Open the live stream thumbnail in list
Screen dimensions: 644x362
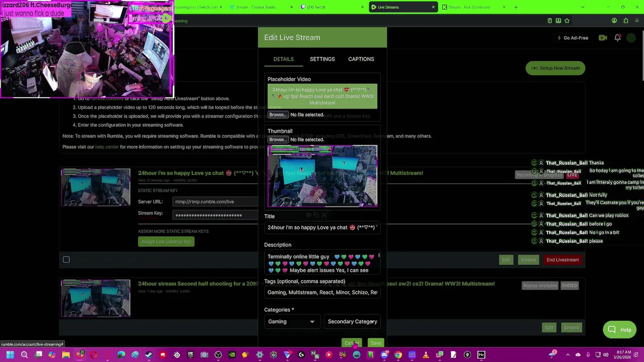tap(96, 188)
